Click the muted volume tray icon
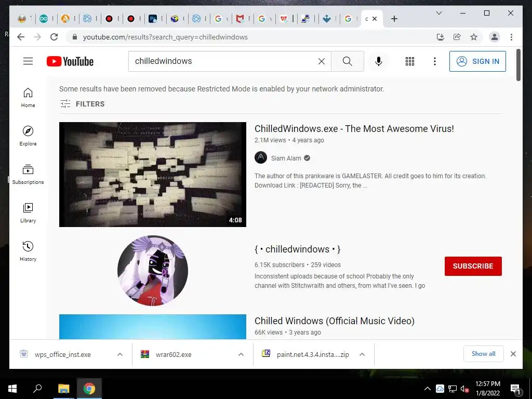 point(464,389)
